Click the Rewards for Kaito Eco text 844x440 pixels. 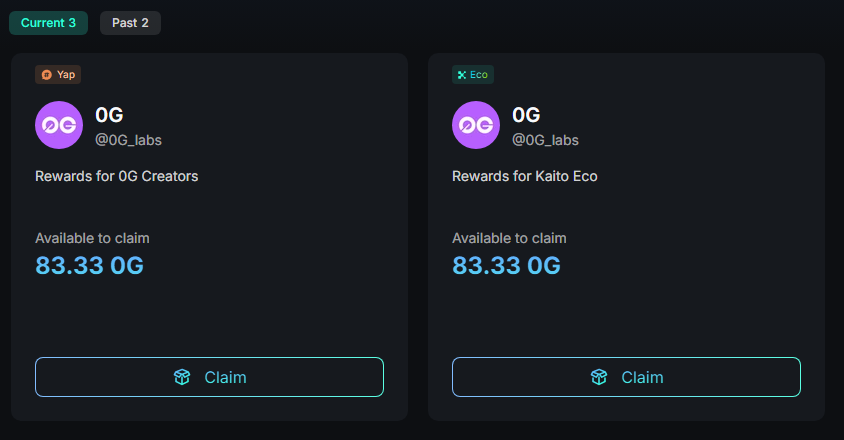pyautogui.click(x=525, y=176)
